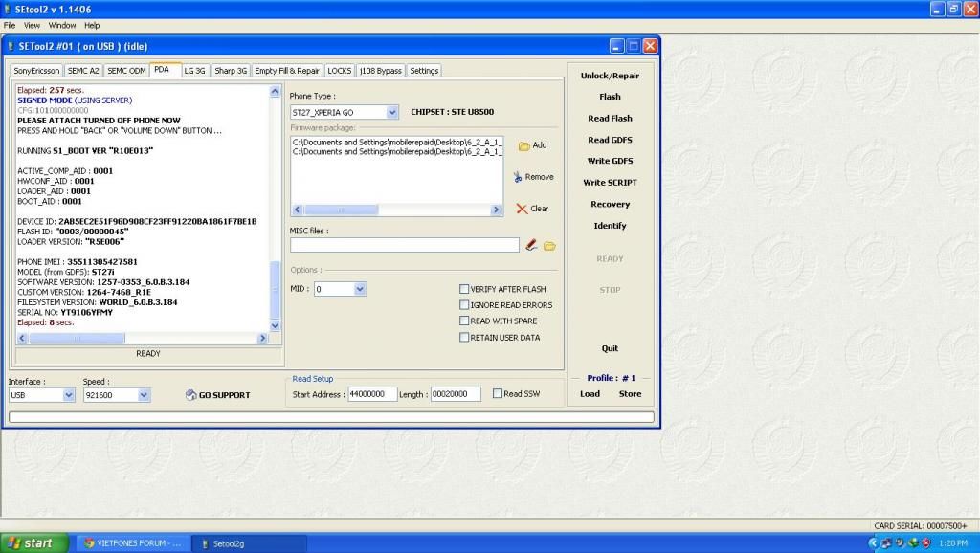Open the View menu

(x=32, y=26)
